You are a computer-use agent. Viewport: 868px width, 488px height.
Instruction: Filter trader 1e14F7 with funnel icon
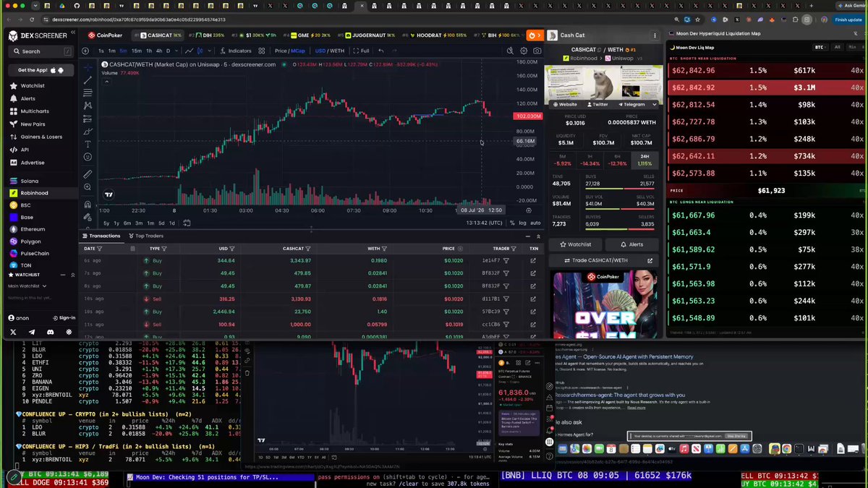coord(506,260)
